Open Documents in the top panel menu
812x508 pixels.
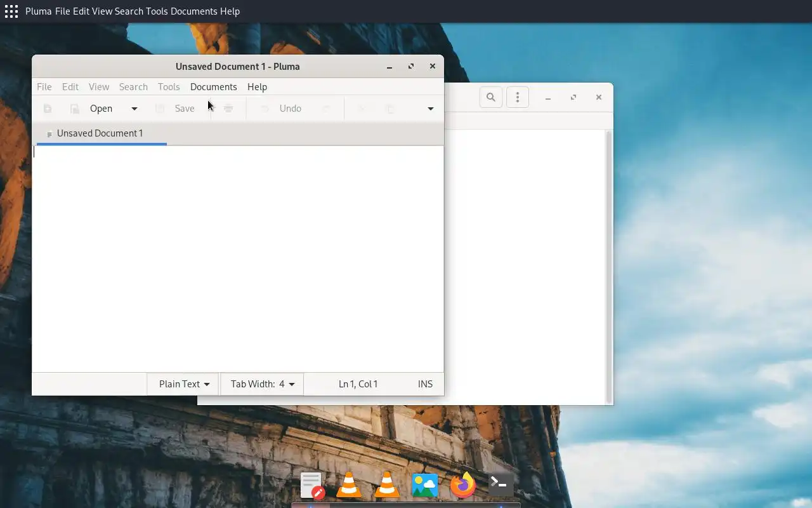click(194, 11)
